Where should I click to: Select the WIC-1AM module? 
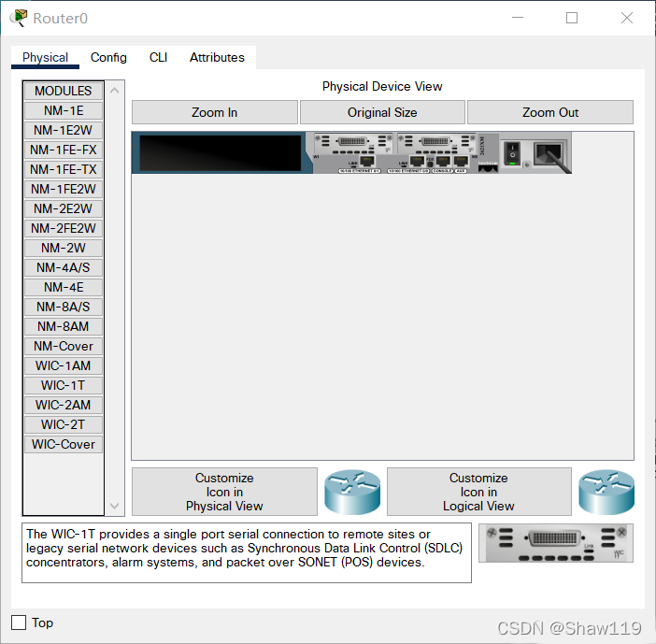pos(64,365)
